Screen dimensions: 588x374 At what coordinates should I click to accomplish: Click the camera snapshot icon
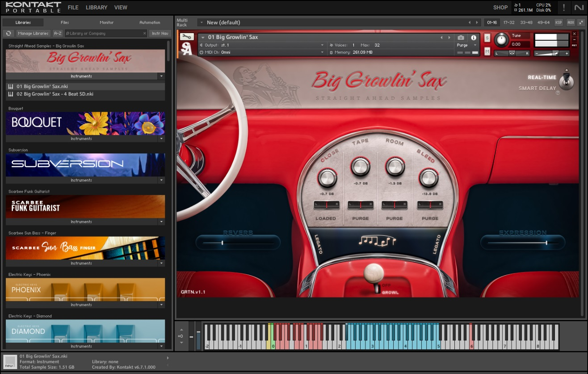click(x=461, y=38)
